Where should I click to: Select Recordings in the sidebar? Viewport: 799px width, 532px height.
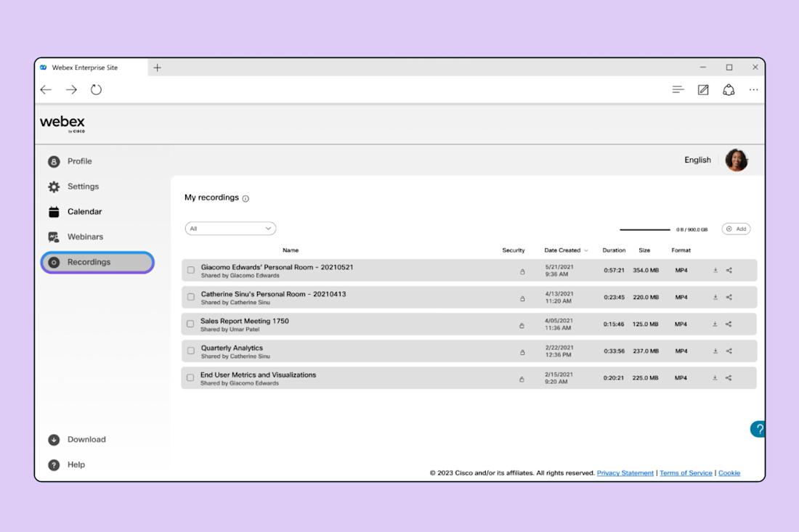coord(97,262)
